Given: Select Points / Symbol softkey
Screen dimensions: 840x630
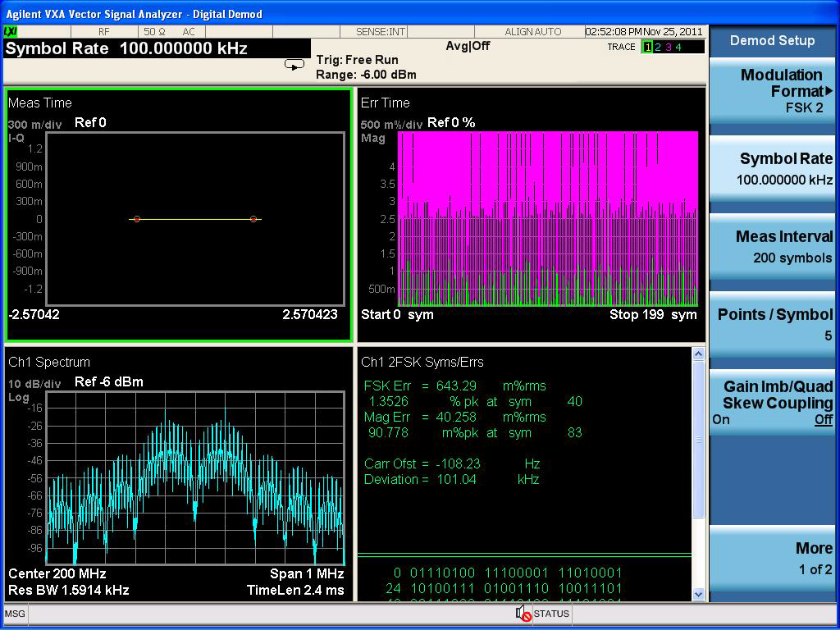Looking at the screenshot, I should (773, 324).
